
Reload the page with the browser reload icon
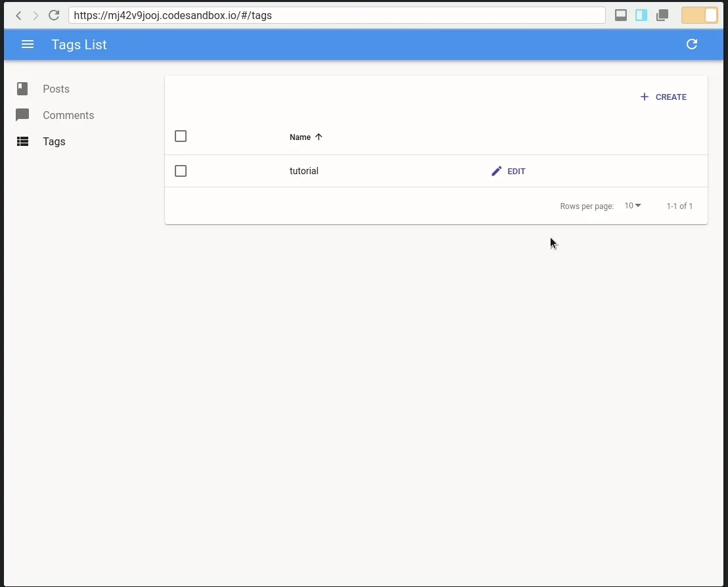(x=54, y=15)
